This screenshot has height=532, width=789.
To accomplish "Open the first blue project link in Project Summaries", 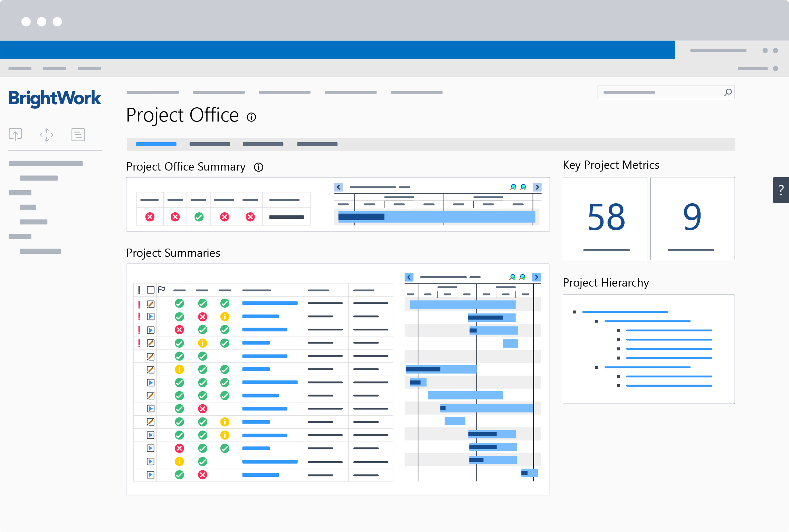I will click(270, 303).
